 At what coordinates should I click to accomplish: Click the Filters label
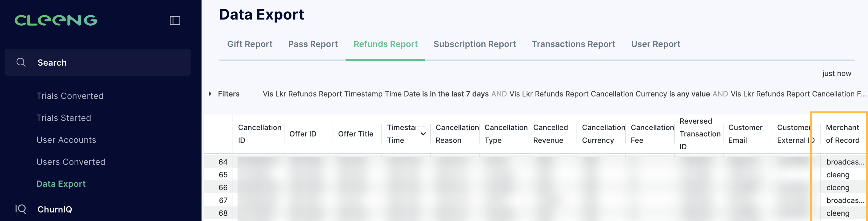tap(228, 94)
